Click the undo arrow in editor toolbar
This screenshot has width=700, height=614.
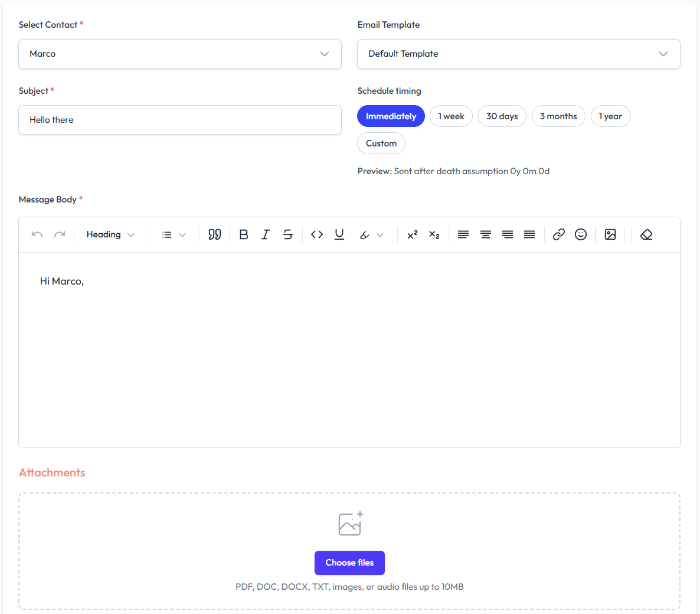[37, 234]
